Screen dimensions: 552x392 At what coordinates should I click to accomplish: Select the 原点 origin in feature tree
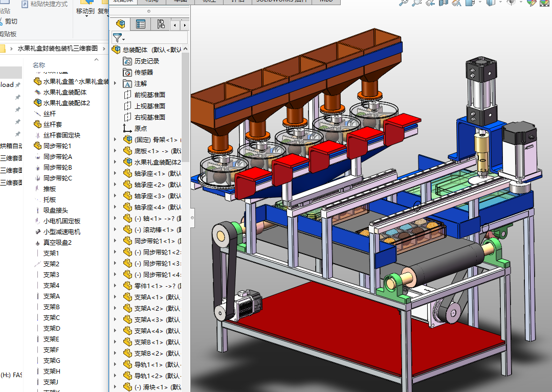[140, 128]
